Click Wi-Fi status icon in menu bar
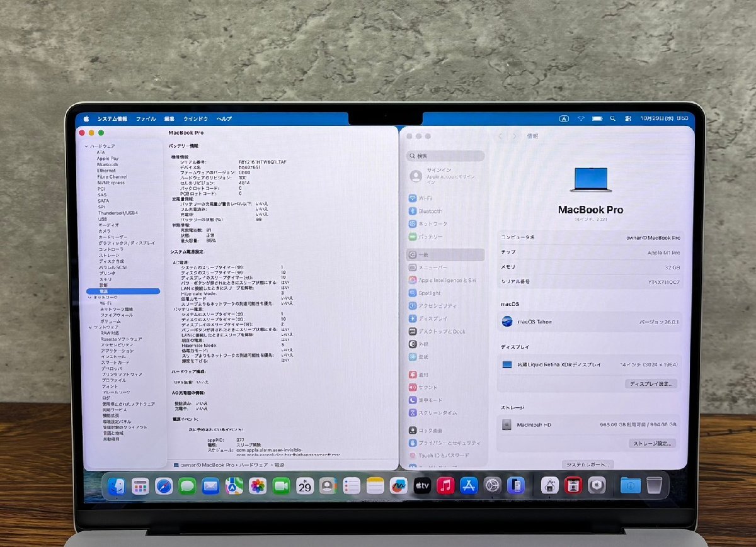 tap(581, 118)
